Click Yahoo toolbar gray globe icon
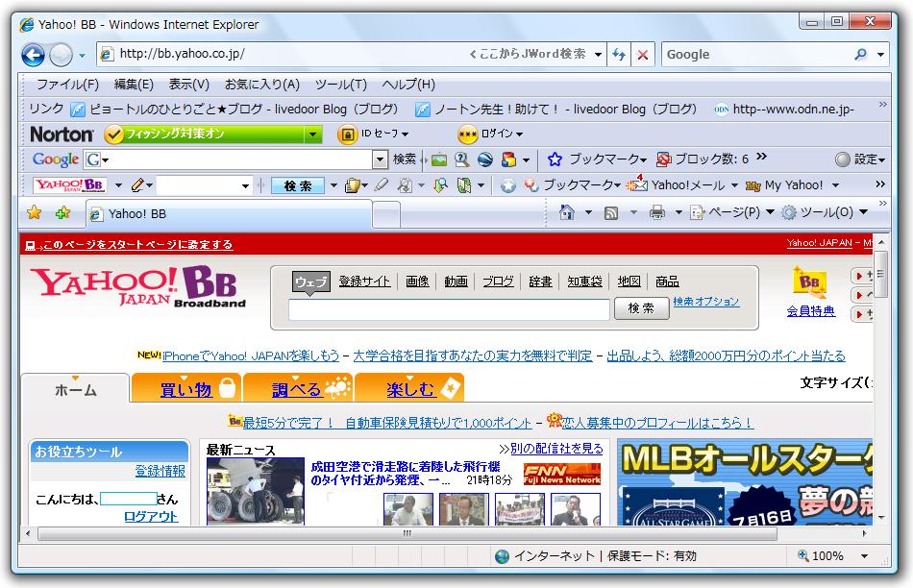913x588 pixels. (x=508, y=185)
